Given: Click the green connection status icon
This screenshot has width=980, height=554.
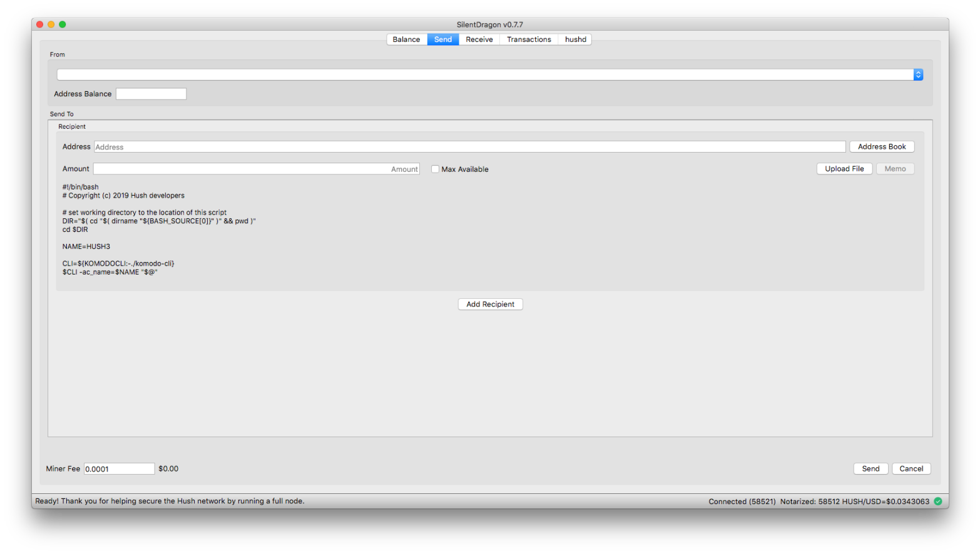Looking at the screenshot, I should pyautogui.click(x=938, y=501).
